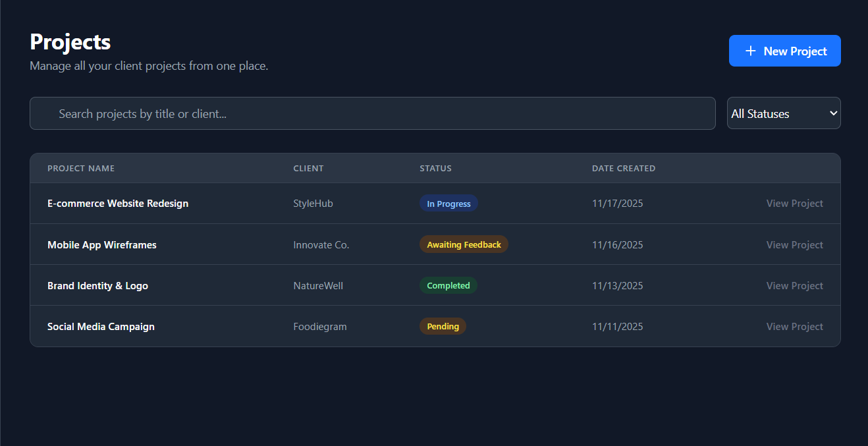This screenshot has width=868, height=446.
Task: Click the + icon on New Project button
Action: tap(751, 51)
